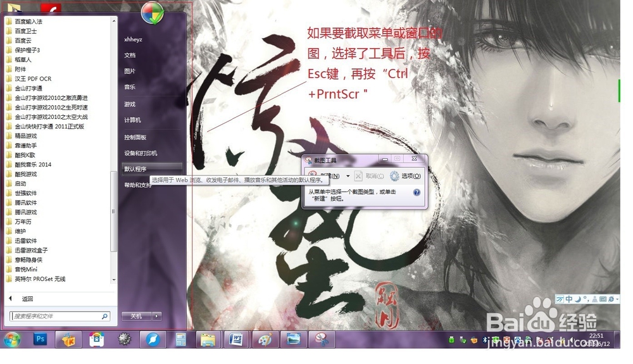Image resolution: width=633 pixels, height=364 pixels.
Task: Open the Calculator from the taskbar
Action: [180, 339]
